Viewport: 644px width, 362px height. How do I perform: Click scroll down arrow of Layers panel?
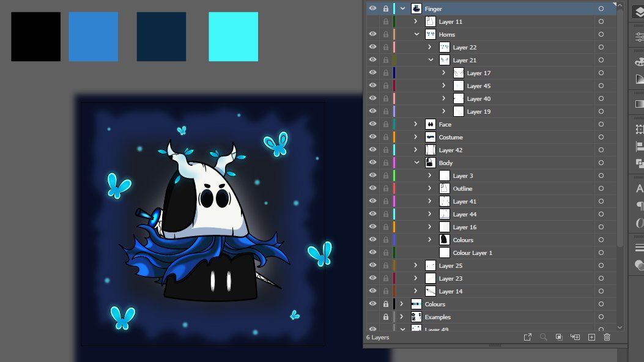tap(620, 327)
